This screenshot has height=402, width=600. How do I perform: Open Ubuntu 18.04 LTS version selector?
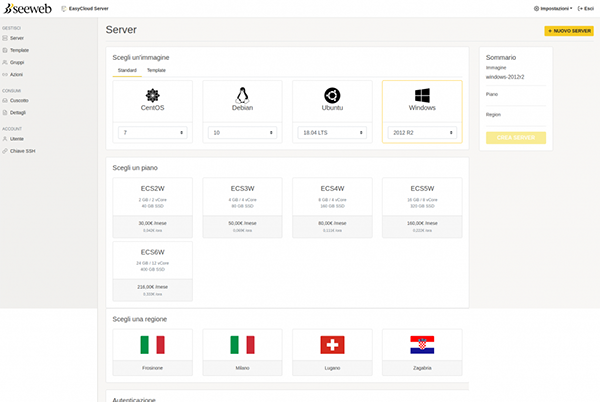coord(332,132)
